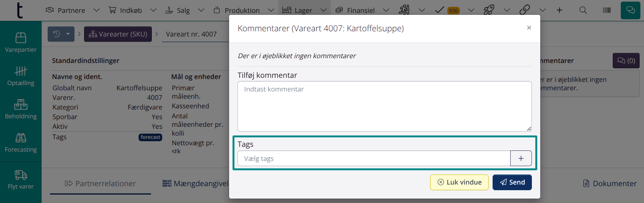Focus the Indtast kommentar text area
Screen dimensions: 644x203
(384, 106)
